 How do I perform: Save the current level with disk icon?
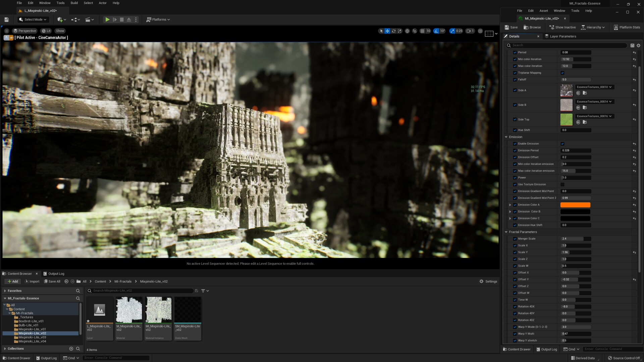tap(6, 20)
